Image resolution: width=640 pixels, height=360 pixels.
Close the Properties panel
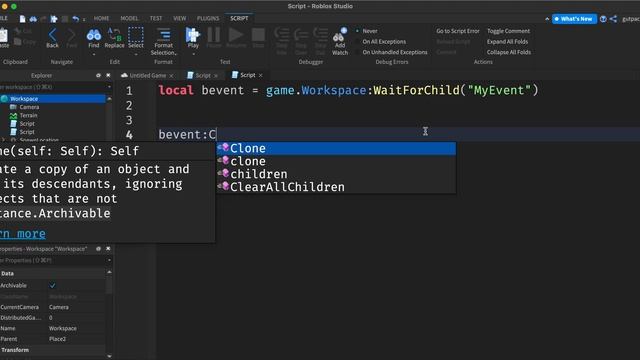coord(108,249)
